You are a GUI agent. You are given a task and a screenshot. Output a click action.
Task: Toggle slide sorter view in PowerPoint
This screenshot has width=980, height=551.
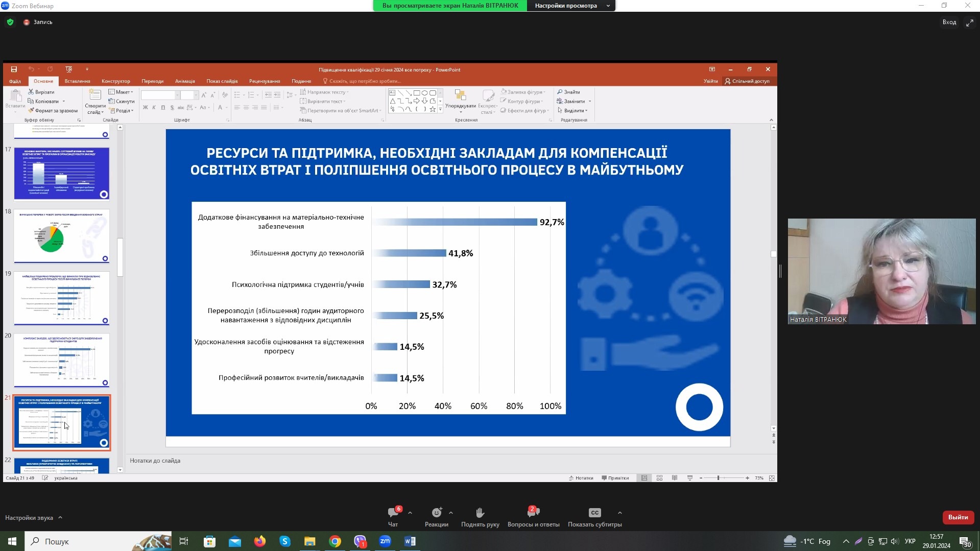[x=659, y=478]
